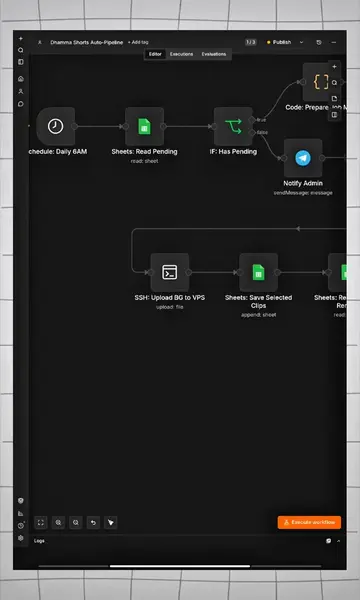Toggle the sidebar panel icon on left
The height and width of the screenshot is (600, 360).
(21, 62)
